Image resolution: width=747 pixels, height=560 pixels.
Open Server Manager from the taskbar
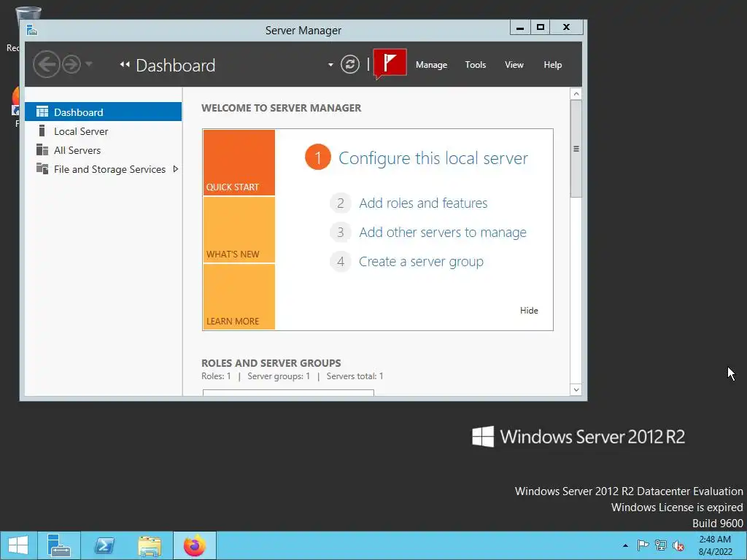click(59, 545)
